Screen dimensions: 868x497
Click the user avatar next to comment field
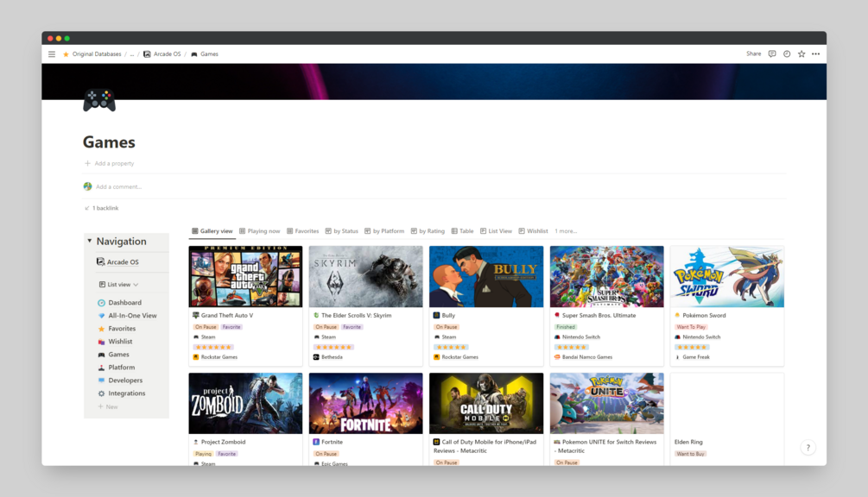pyautogui.click(x=87, y=187)
